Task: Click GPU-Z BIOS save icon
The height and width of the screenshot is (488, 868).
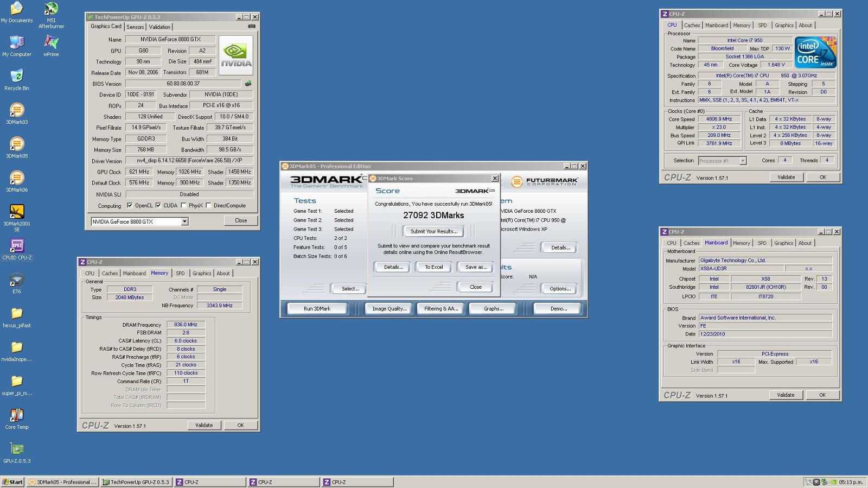Action: [x=248, y=84]
